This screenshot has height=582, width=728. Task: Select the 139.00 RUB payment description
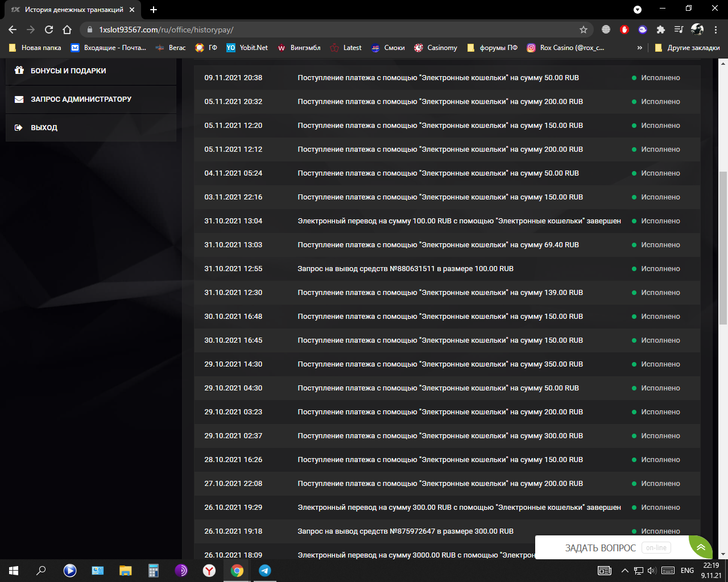click(x=440, y=293)
